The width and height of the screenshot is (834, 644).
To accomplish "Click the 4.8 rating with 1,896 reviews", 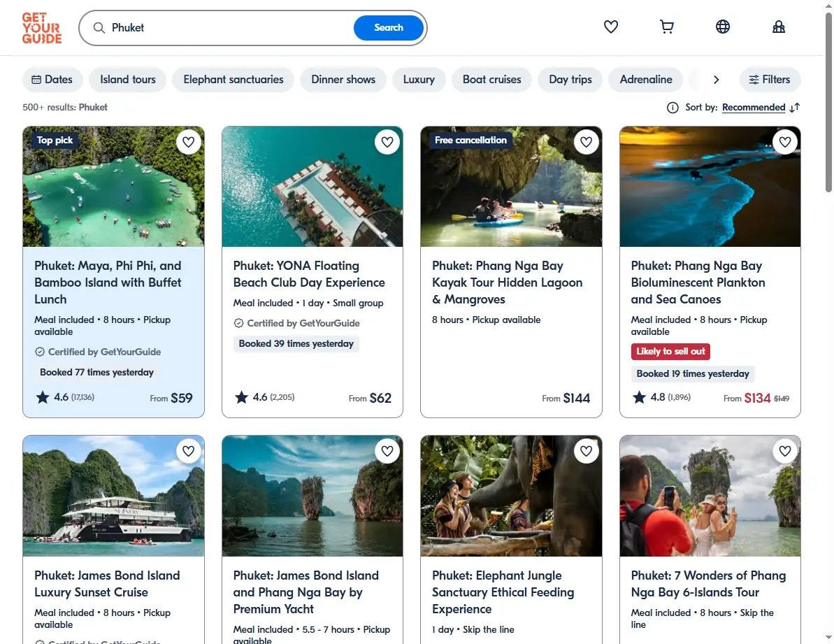I will 661,397.
